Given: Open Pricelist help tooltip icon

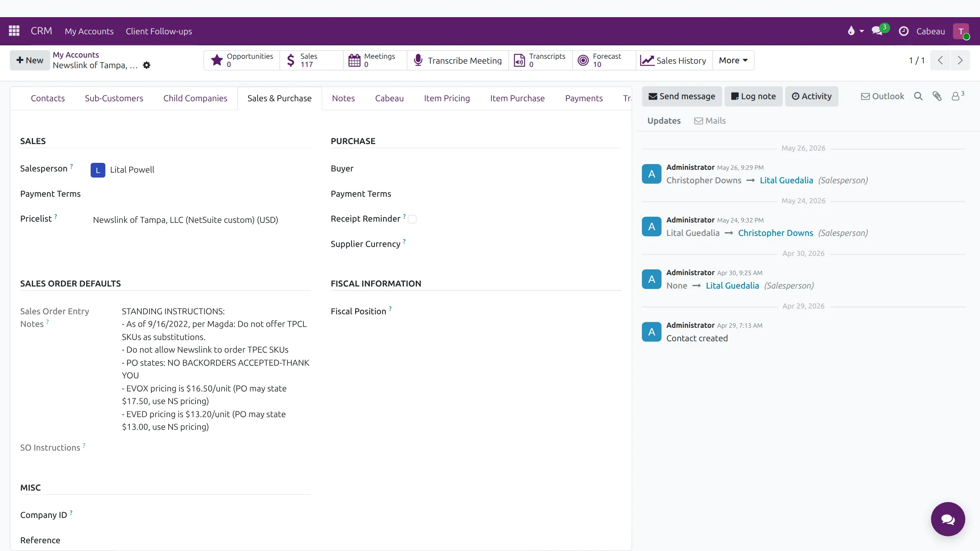Looking at the screenshot, I should click(x=56, y=216).
